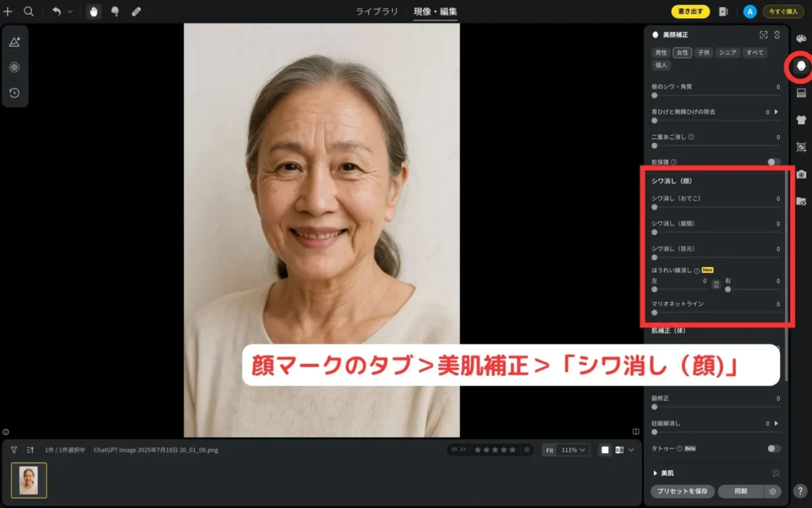Expand the 美肌 section
Image resolution: width=812 pixels, height=508 pixels.
[655, 473]
